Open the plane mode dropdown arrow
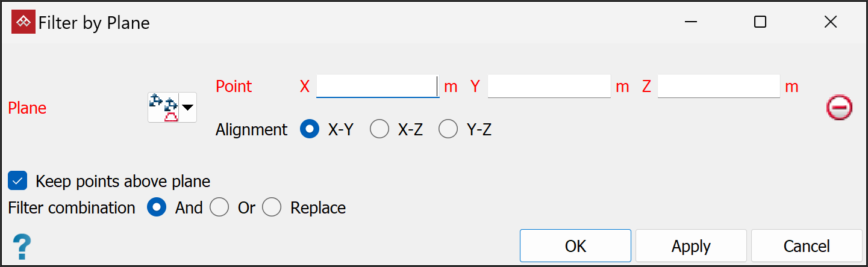This screenshot has height=267, width=868. pyautogui.click(x=188, y=108)
